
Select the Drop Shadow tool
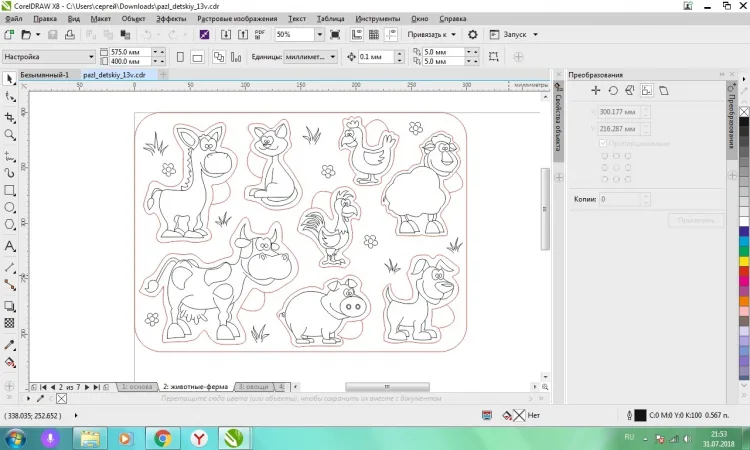[x=10, y=306]
